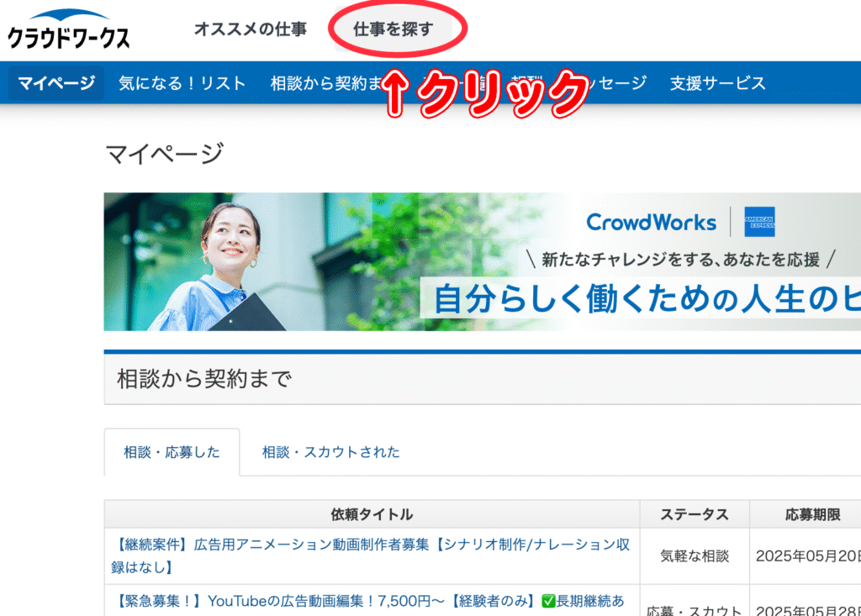Click the 依頼タイトル column header
This screenshot has height=616, width=861.
372,513
